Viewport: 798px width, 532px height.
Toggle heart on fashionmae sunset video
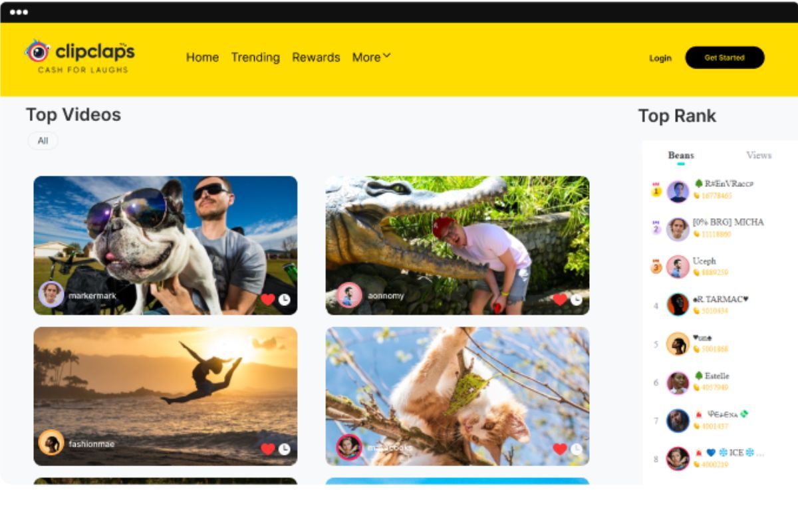coord(267,450)
